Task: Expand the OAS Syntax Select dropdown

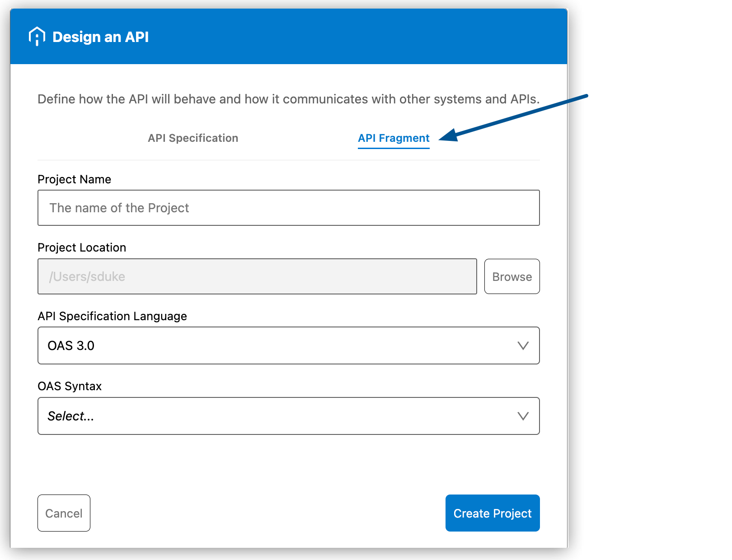Action: point(523,416)
